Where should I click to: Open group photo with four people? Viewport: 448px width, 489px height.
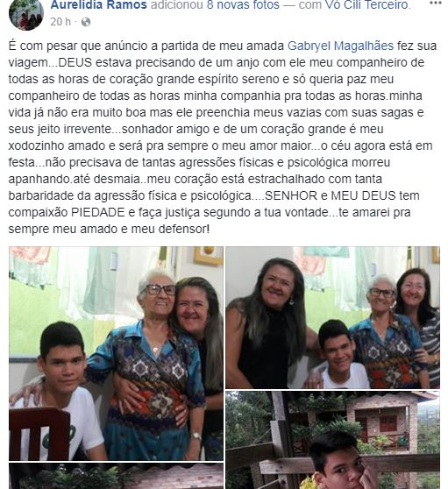332,317
